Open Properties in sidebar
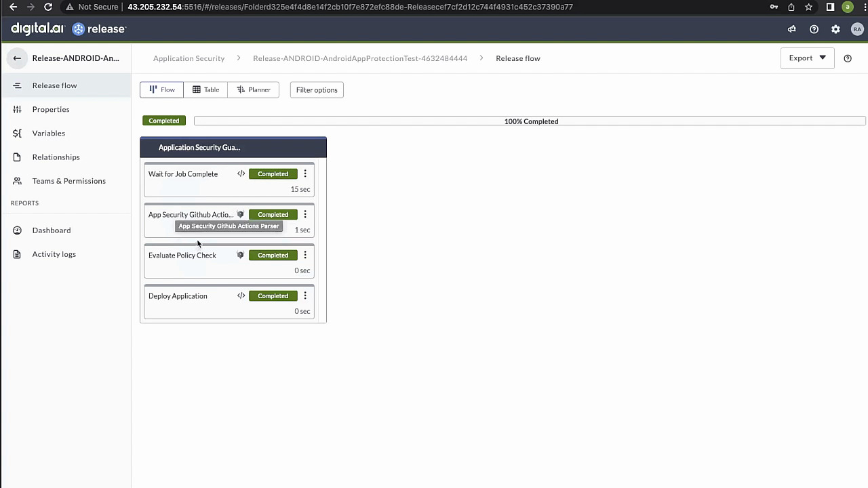 [x=65, y=109]
